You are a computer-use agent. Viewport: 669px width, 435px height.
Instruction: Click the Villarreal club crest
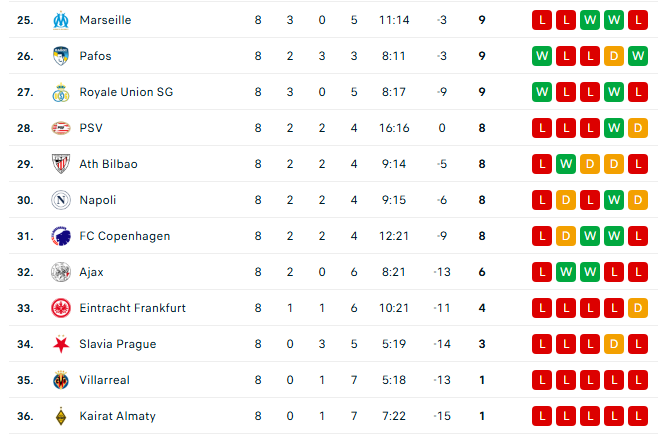(x=59, y=380)
